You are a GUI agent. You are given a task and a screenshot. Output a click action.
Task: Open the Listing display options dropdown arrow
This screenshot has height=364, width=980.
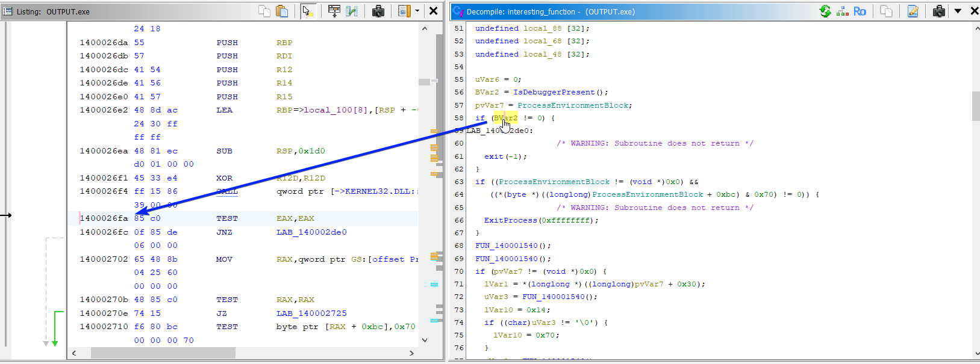tap(417, 11)
